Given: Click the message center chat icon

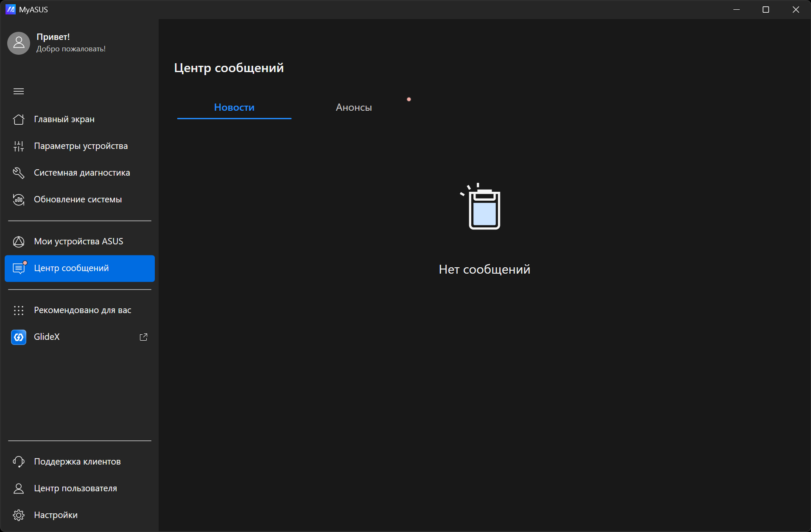Looking at the screenshot, I should click(x=19, y=268).
